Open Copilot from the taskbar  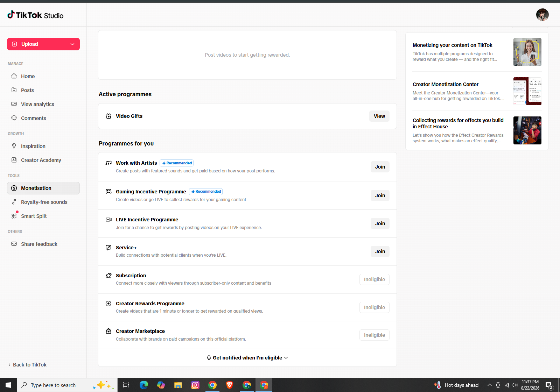pos(161,385)
